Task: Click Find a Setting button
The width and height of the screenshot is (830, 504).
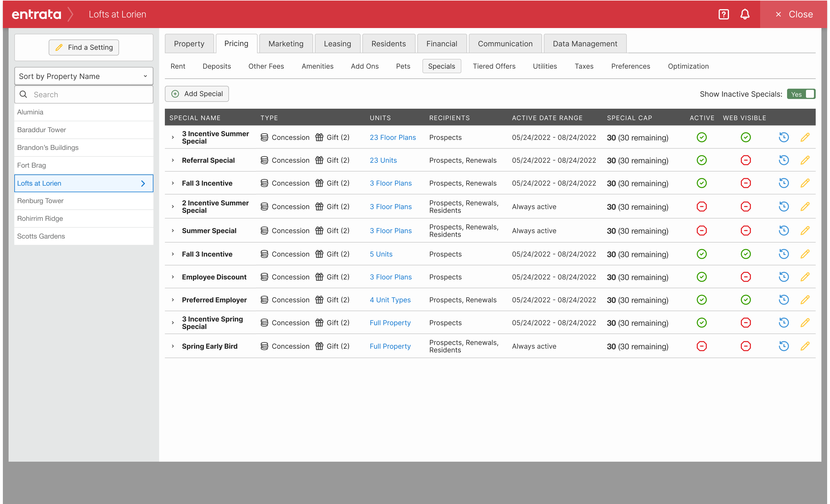Action: click(84, 47)
